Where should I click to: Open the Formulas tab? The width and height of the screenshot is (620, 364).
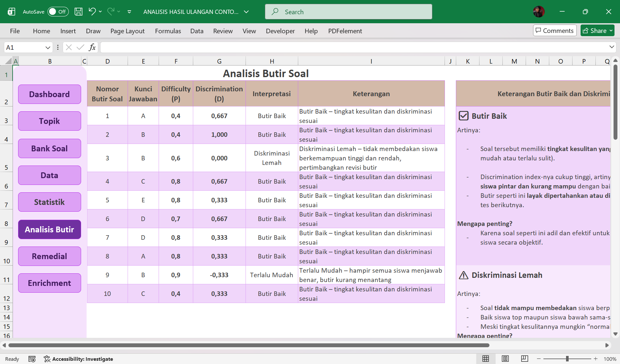[168, 31]
